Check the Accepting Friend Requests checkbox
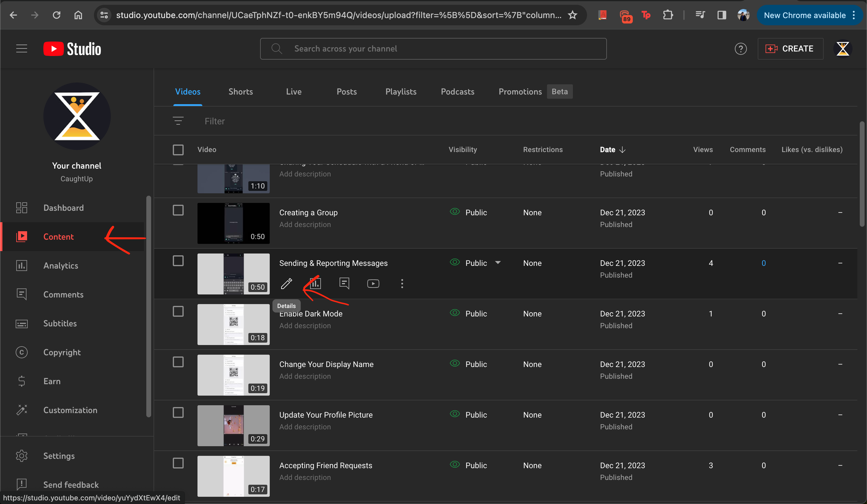The height and width of the screenshot is (504, 867). click(178, 463)
